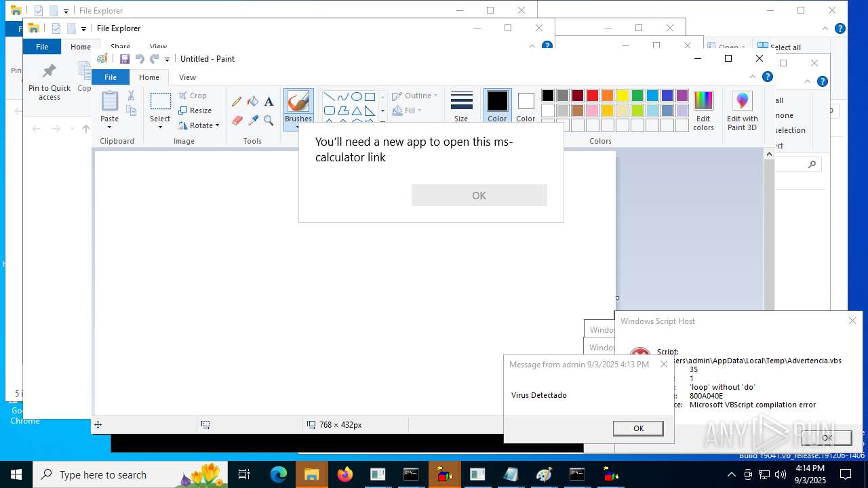Open Edit with Paint 3D
The height and width of the screenshot is (488, 868).
743,110
